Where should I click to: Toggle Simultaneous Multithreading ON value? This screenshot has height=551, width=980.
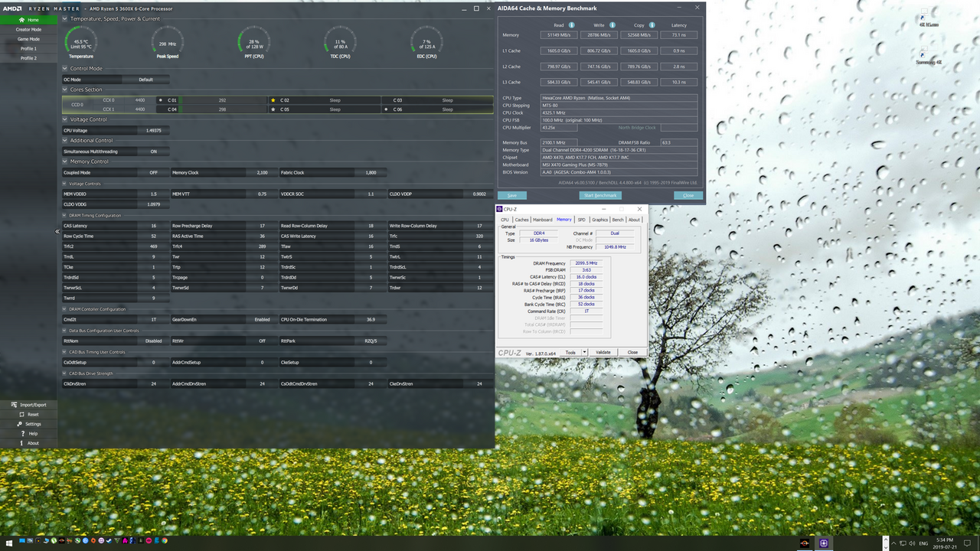[x=153, y=152]
